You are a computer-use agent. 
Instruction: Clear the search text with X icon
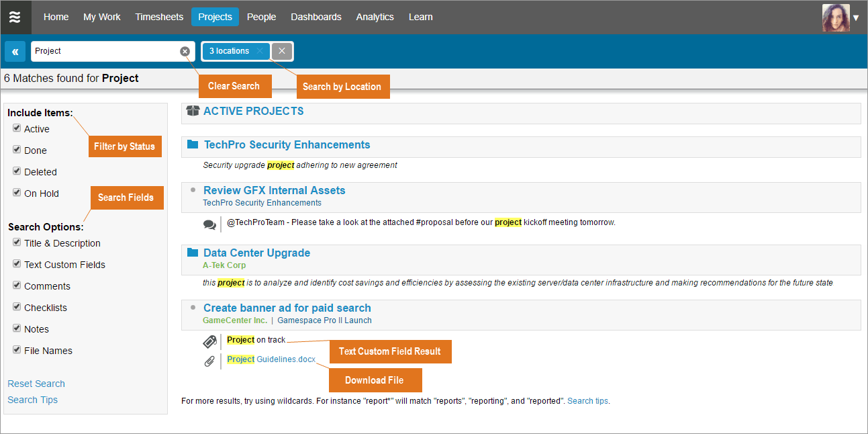point(185,52)
